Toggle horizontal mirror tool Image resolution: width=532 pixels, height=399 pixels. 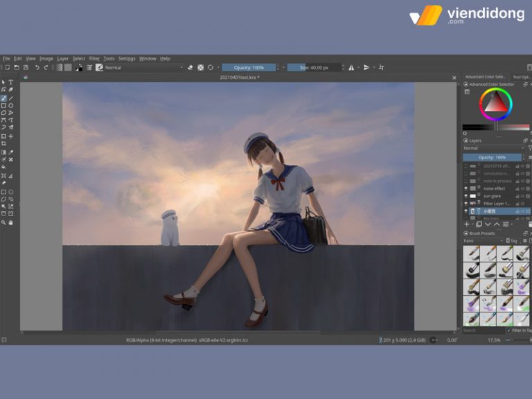tap(351, 67)
